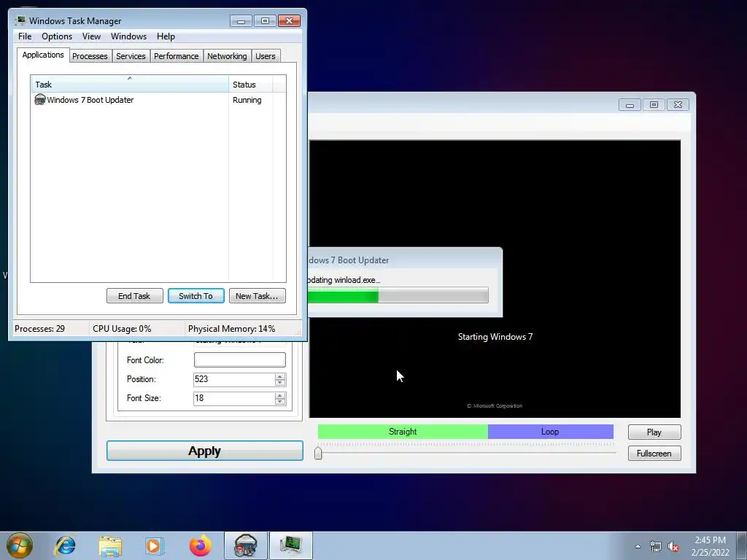The width and height of the screenshot is (747, 560).
Task: Click the muted volume tray icon
Action: 673,546
